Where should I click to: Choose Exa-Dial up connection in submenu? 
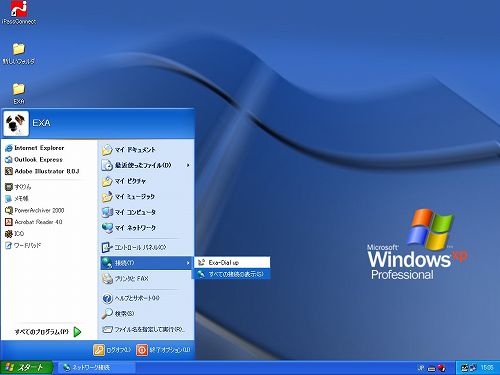click(x=232, y=263)
